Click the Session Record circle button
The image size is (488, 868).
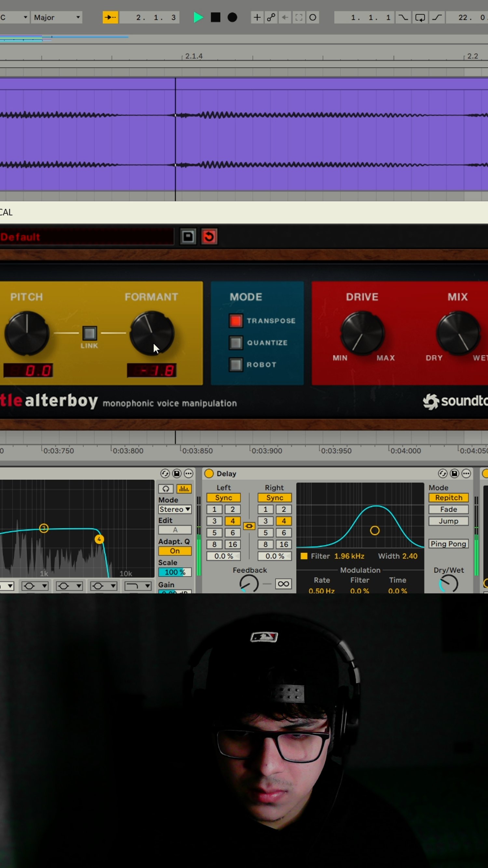pyautogui.click(x=313, y=18)
